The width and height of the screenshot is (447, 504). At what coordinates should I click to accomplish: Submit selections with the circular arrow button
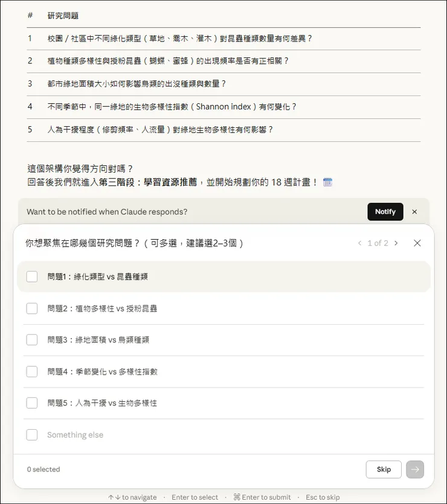tap(415, 469)
